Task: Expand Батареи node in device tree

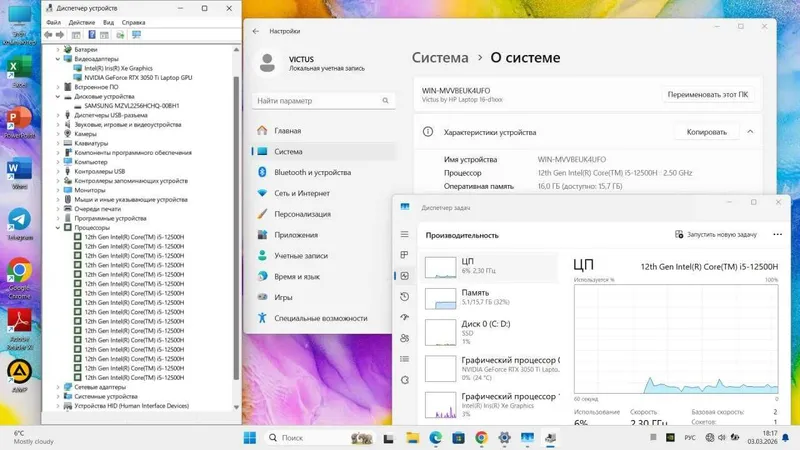Action: click(x=58, y=49)
